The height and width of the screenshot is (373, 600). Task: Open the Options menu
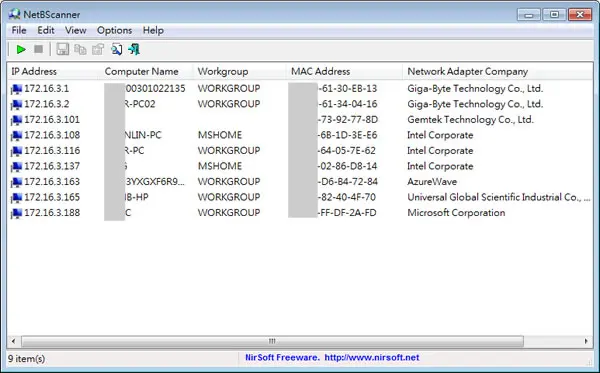pyautogui.click(x=114, y=30)
